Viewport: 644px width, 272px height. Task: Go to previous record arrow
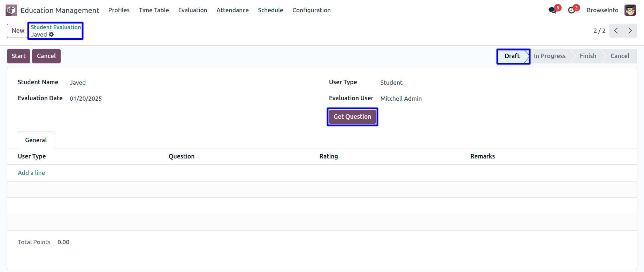616,31
